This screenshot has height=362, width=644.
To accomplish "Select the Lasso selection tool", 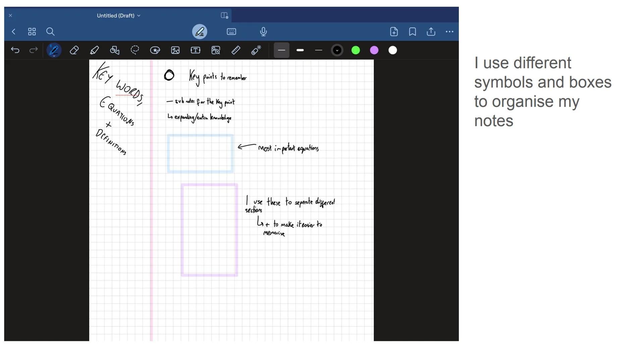I will [135, 50].
